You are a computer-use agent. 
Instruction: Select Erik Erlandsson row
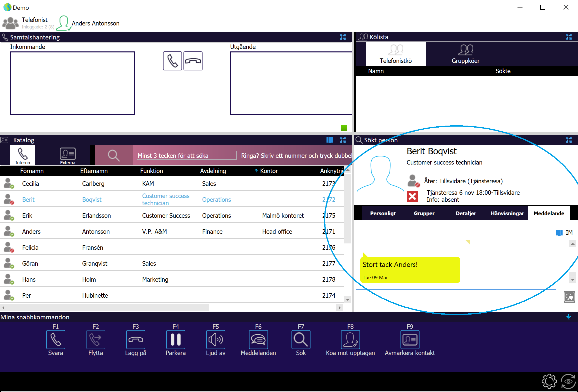172,215
